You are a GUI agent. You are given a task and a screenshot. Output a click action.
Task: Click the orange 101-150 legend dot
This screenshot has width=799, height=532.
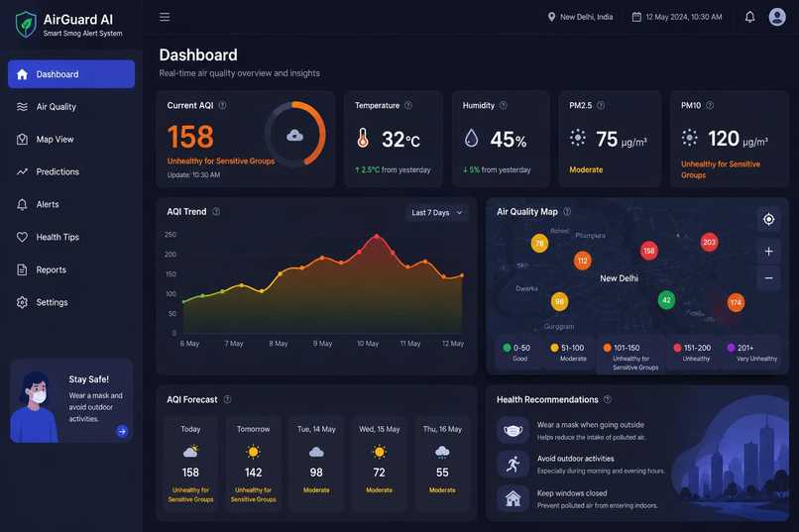point(607,348)
